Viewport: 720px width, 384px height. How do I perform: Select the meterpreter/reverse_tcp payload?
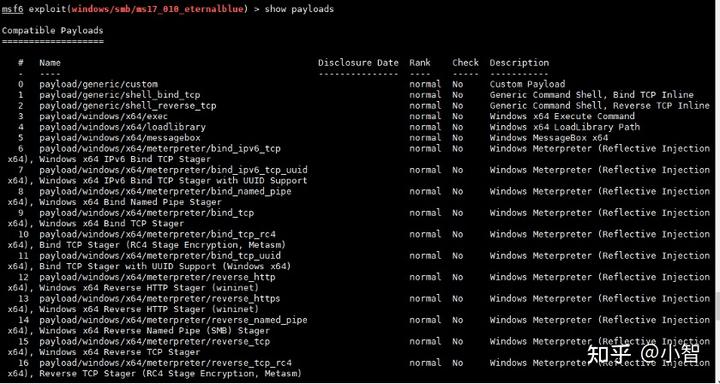point(155,342)
